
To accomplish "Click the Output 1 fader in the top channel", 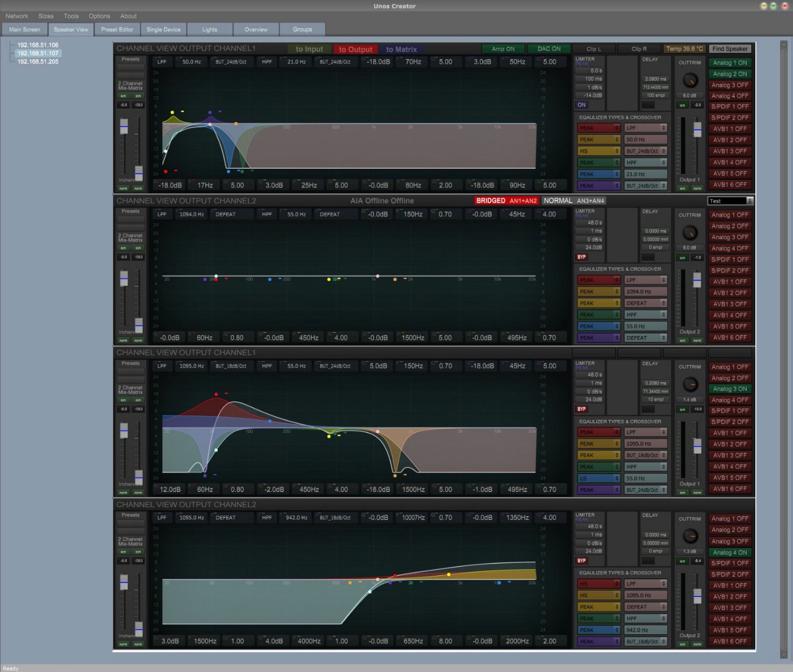I will (697, 130).
